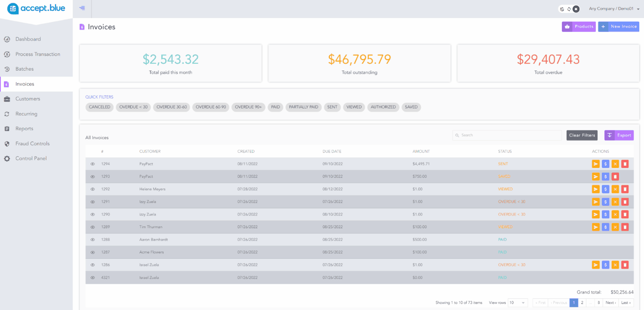This screenshot has width=644, height=310.
Task: Delete invoice 1291 using trash icon
Action: [x=625, y=201]
